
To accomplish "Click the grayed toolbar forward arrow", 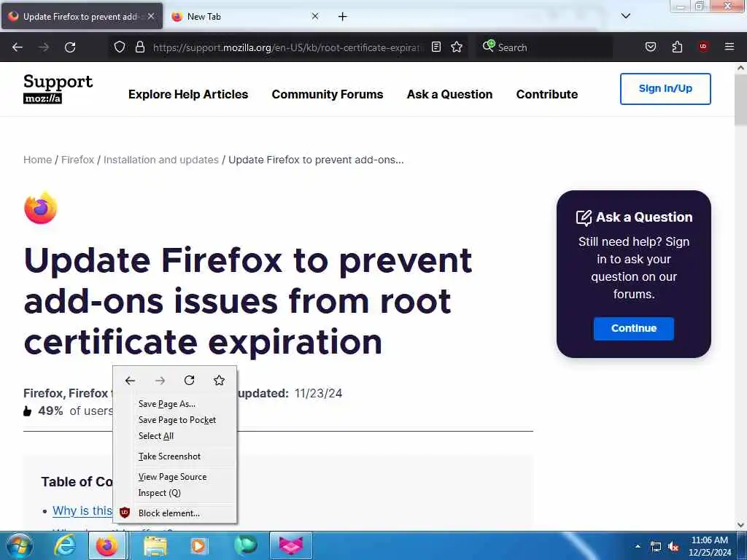I will click(44, 47).
